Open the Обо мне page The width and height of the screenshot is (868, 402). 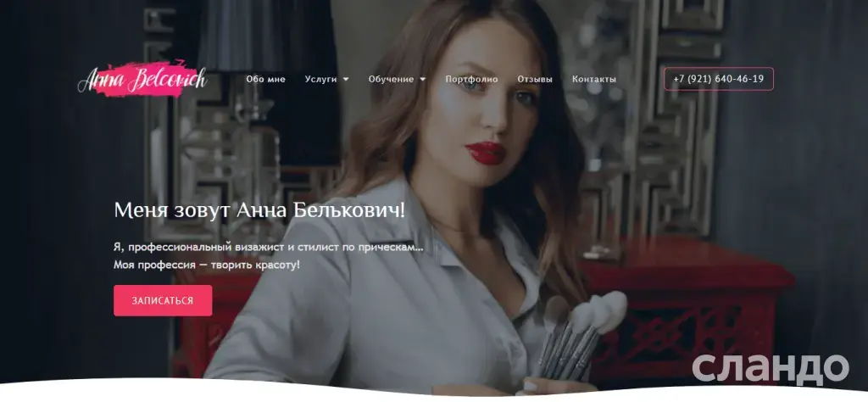(265, 79)
